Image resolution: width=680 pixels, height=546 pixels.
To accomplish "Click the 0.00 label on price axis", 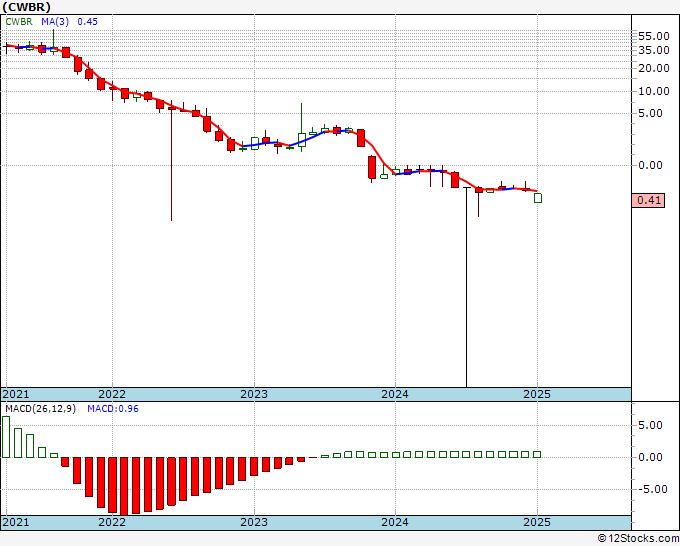I will 651,165.
